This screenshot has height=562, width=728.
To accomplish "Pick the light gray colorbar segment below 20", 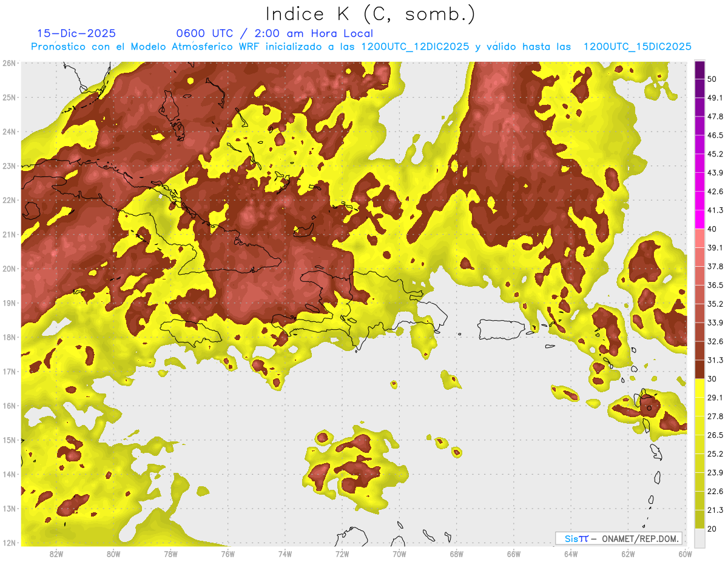I will pos(699,538).
